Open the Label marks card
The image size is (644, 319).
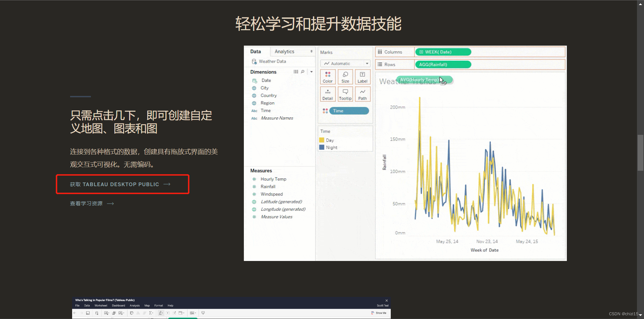[x=363, y=77]
